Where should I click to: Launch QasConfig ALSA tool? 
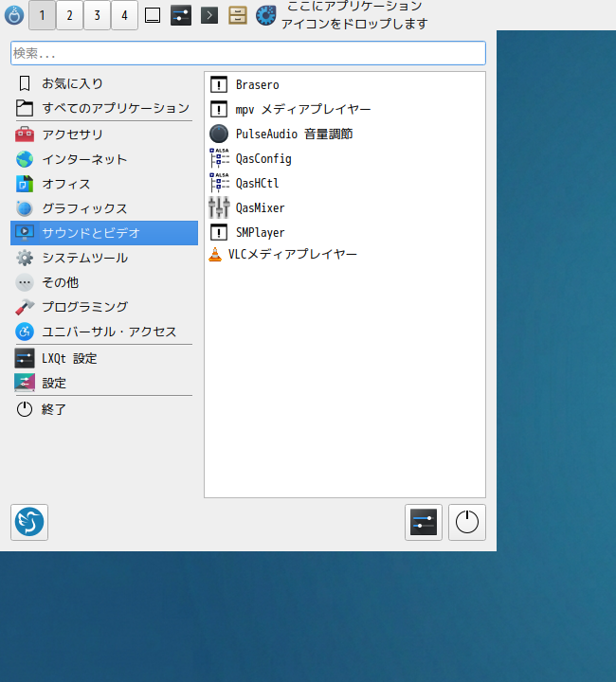[345, 159]
